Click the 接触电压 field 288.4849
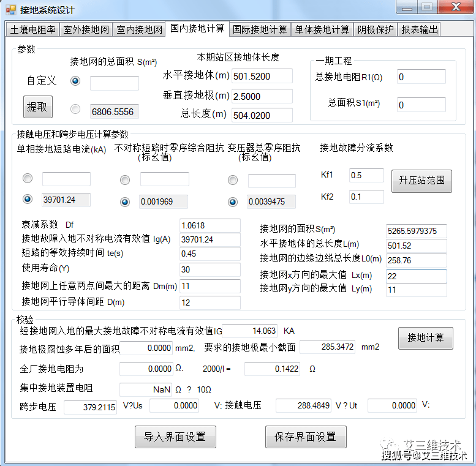This screenshot has width=476, height=466. [303, 405]
